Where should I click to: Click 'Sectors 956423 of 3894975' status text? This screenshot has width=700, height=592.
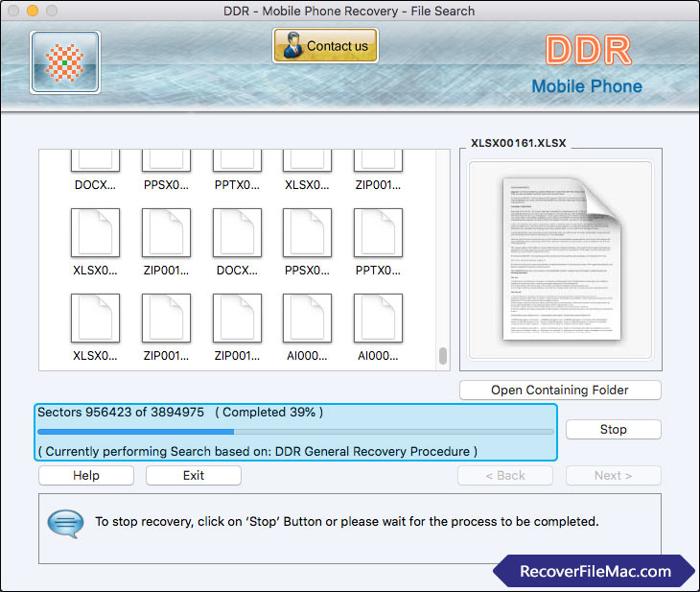coord(121,412)
